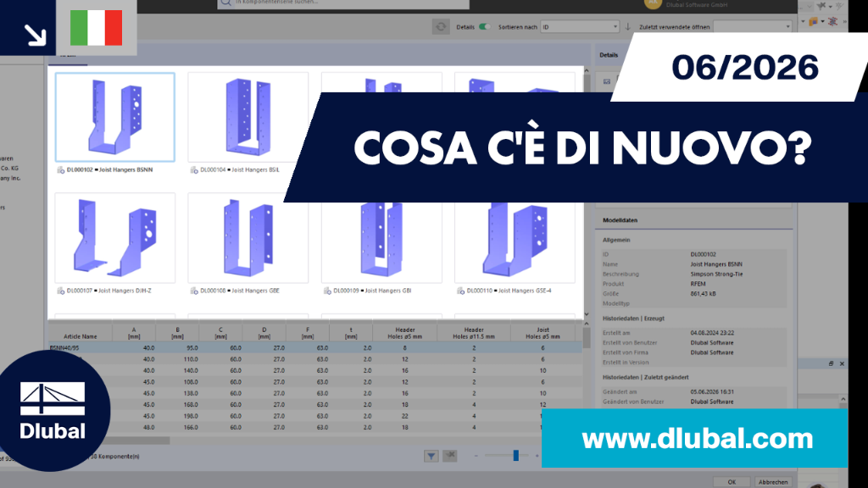Image resolution: width=868 pixels, height=488 pixels.
Task: Click the DL000102 ID value
Action: (x=703, y=254)
